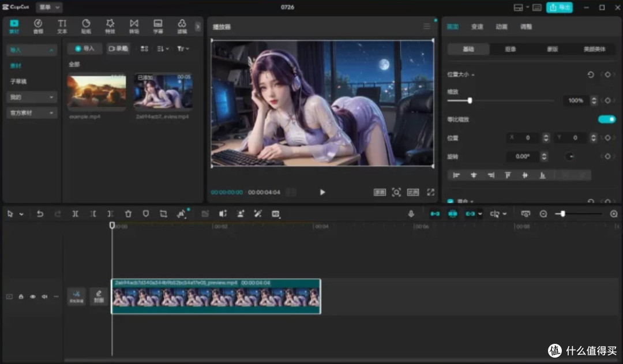
Task: Open the crop tool in timeline toolbar
Action: pyautogui.click(x=163, y=214)
